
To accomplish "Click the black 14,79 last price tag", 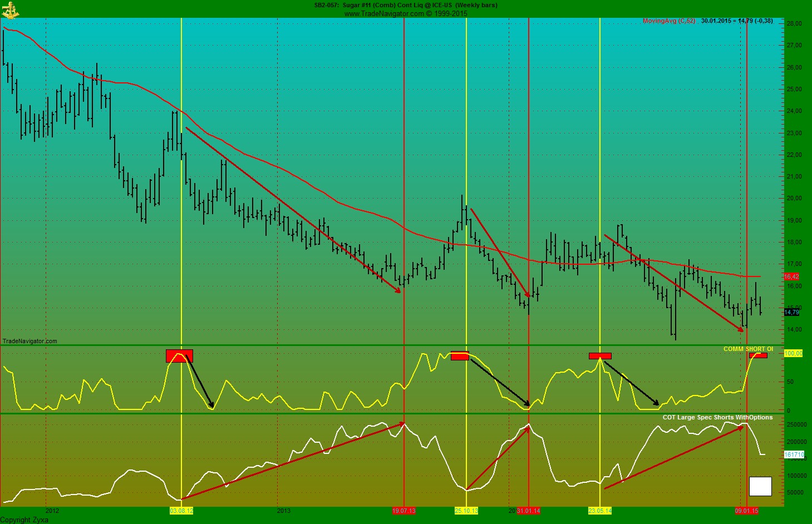I will 791,313.
